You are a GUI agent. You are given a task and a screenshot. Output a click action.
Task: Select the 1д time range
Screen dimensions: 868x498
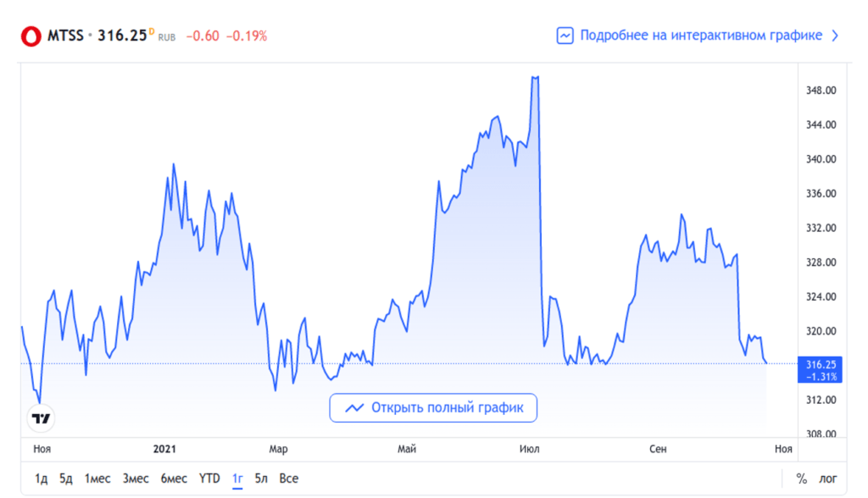[x=41, y=479]
